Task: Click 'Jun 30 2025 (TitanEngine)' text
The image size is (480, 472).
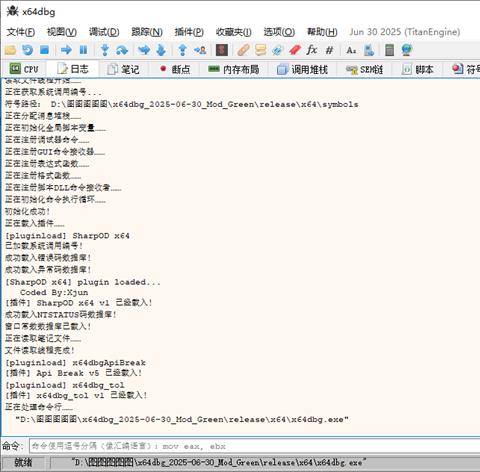Action: click(x=405, y=32)
